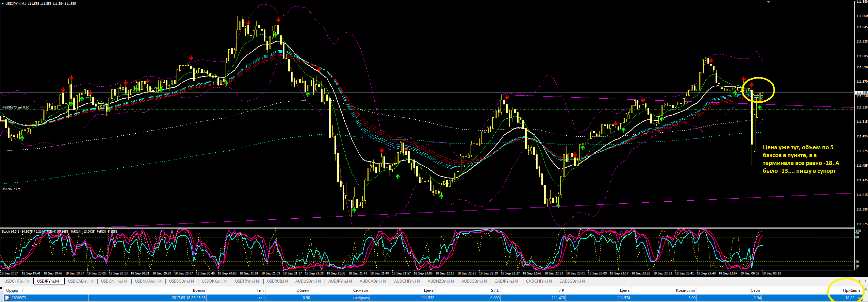
Task: Close order 2696573 with the x icon
Action: (859, 298)
